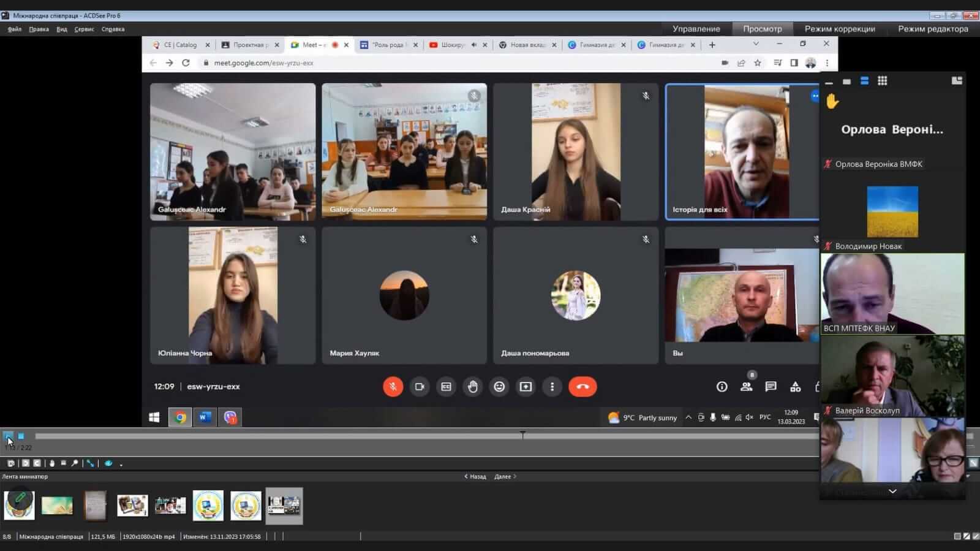Select the zoom magnifier tool in toolbar
The height and width of the screenshot is (551, 980).
[x=75, y=463]
